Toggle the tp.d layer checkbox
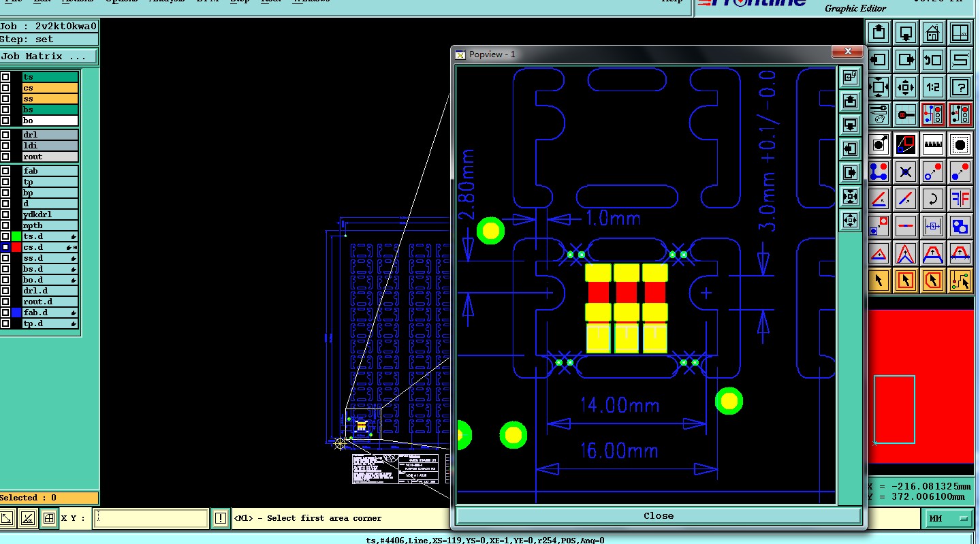This screenshot has height=544, width=980. [5, 323]
